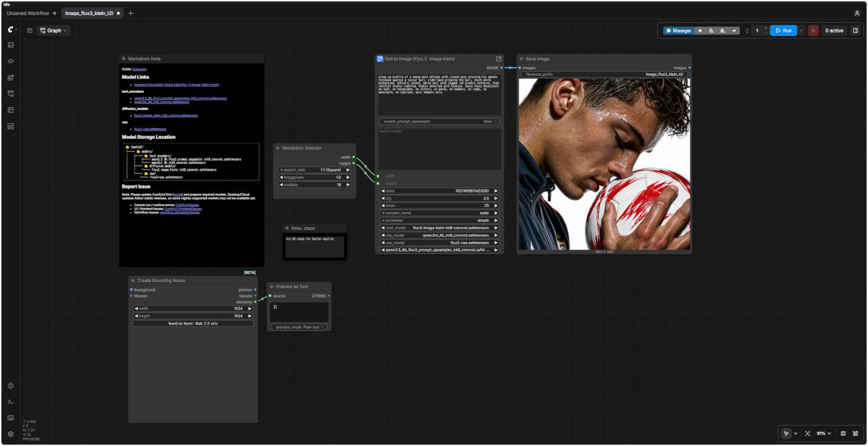868x446 pixels.
Task: Click the fit view icon
Action: (x=807, y=434)
